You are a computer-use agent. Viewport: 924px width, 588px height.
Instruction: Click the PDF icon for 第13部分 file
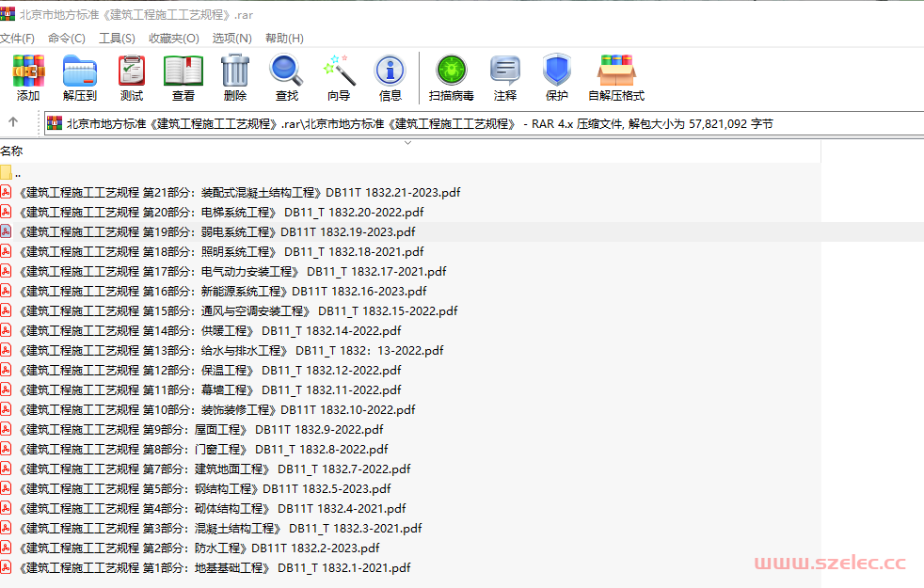point(6,350)
